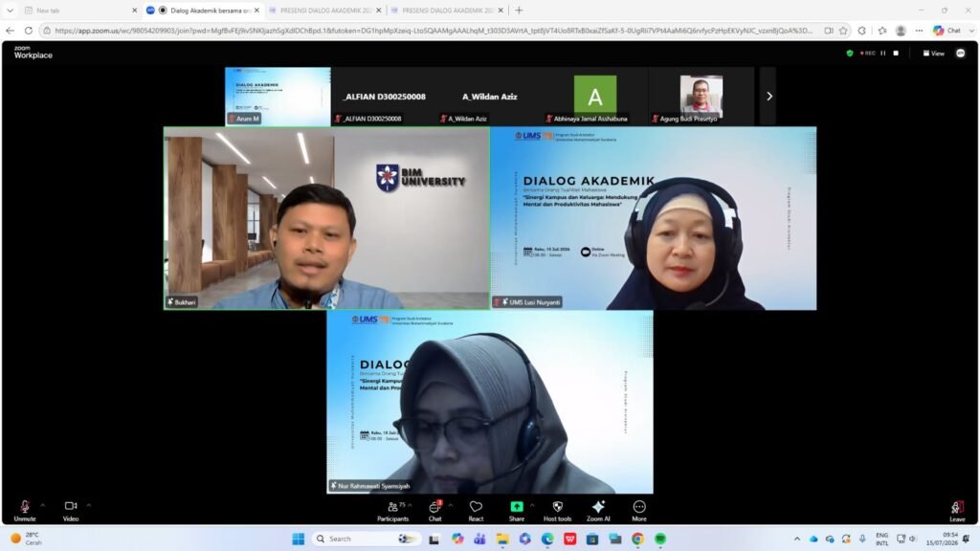This screenshot has height=551, width=980.
Task: Close the Dialog Akademik Zoom tab
Action: click(256, 10)
